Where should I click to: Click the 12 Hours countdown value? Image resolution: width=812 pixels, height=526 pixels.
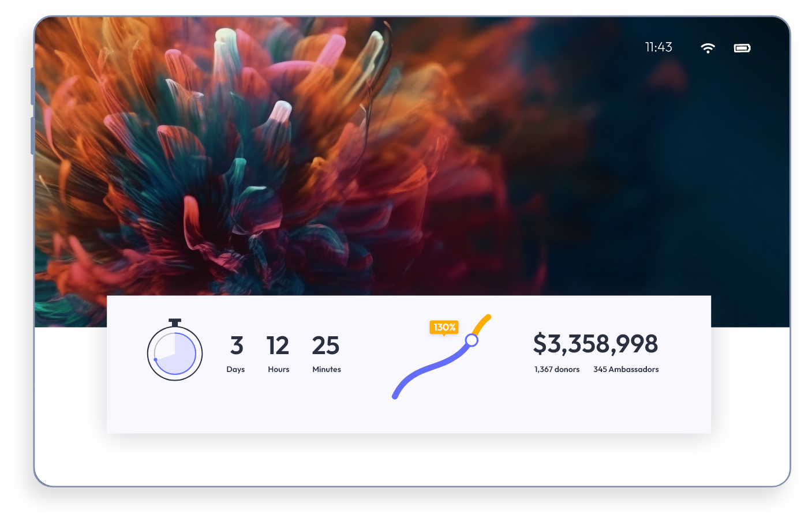coord(278,345)
